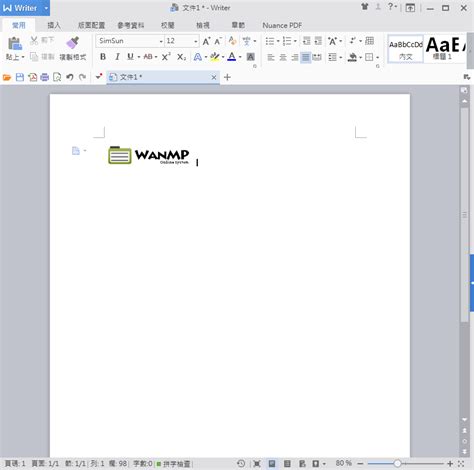Click the Print icon
Image resolution: width=474 pixels, height=470 pixels.
(45, 77)
